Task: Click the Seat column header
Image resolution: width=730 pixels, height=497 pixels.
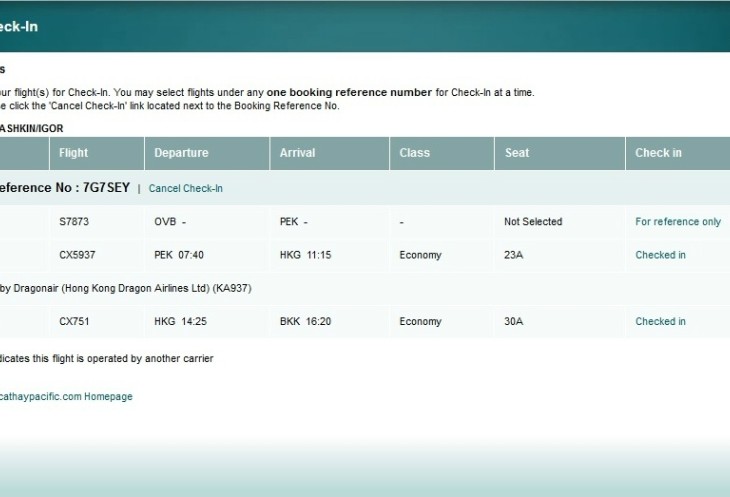Action: tap(517, 153)
